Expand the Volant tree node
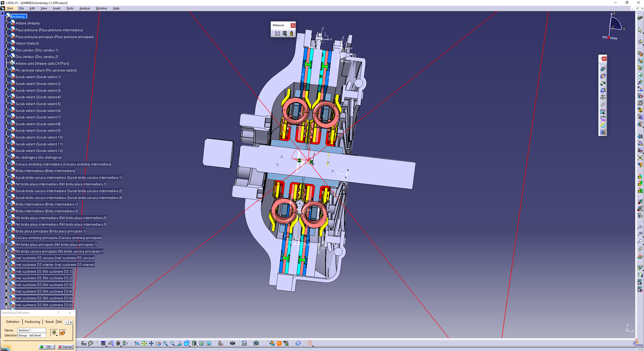Screen dimensions: 644x351 pyautogui.click(x=6, y=43)
